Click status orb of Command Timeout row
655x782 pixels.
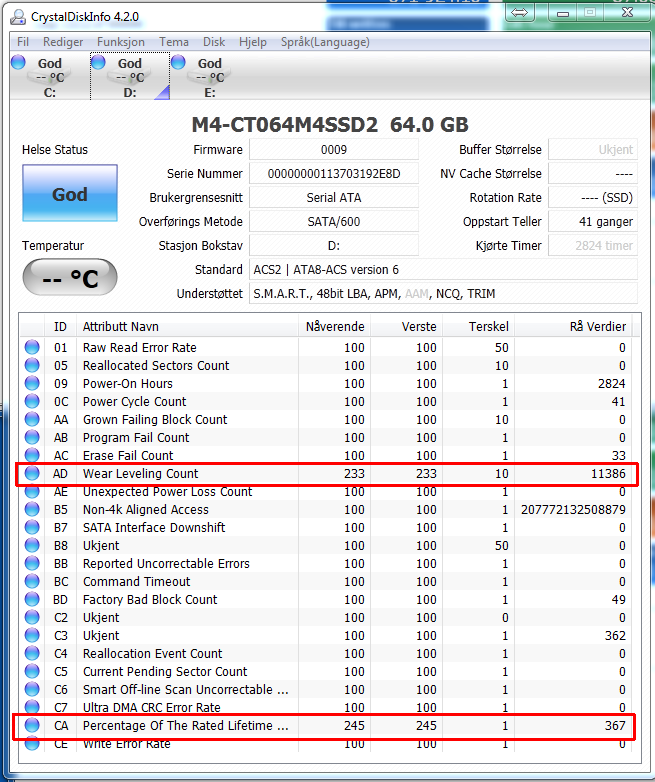pos(32,581)
